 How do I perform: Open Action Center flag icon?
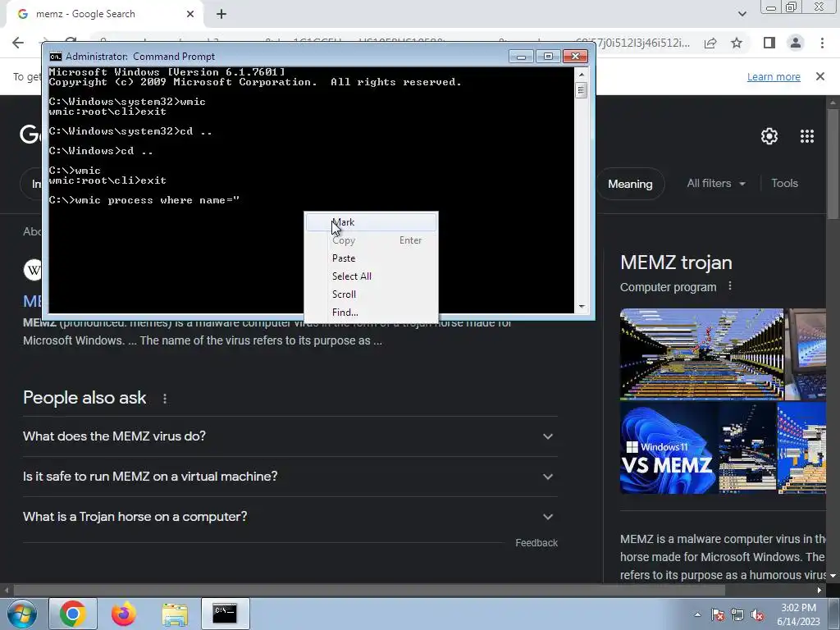pos(718,614)
